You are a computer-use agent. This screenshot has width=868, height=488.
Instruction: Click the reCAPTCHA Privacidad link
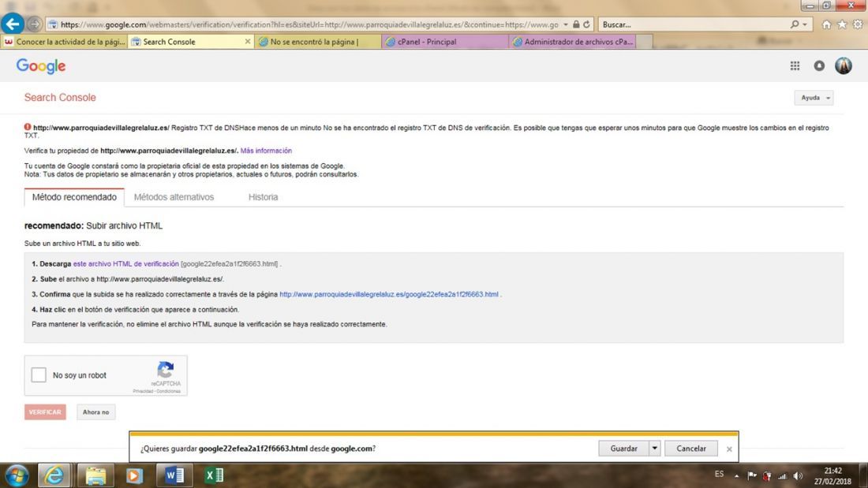144,391
